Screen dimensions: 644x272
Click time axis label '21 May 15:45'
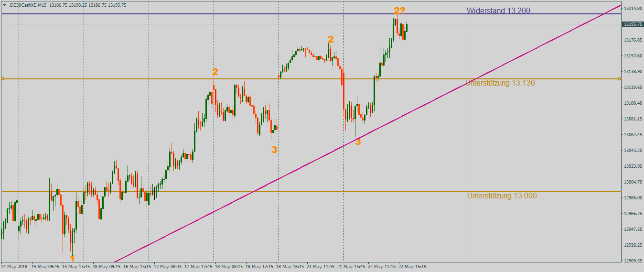352,267
